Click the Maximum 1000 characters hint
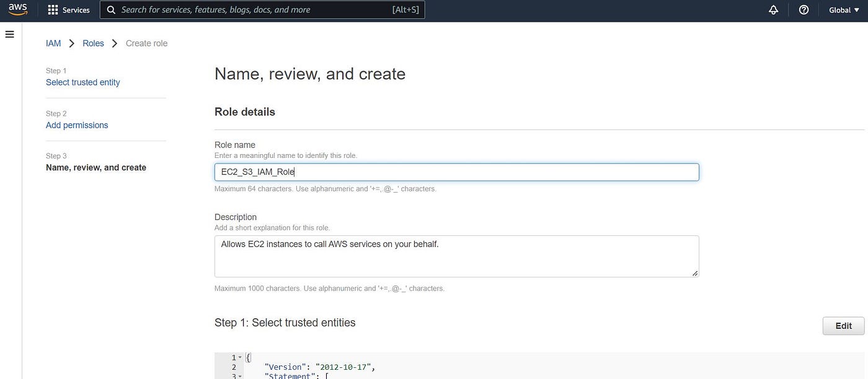868x379 pixels. point(329,289)
